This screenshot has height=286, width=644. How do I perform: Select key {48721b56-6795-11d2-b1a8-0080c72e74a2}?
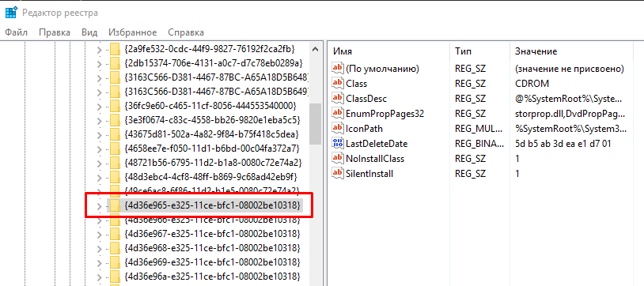212,163
